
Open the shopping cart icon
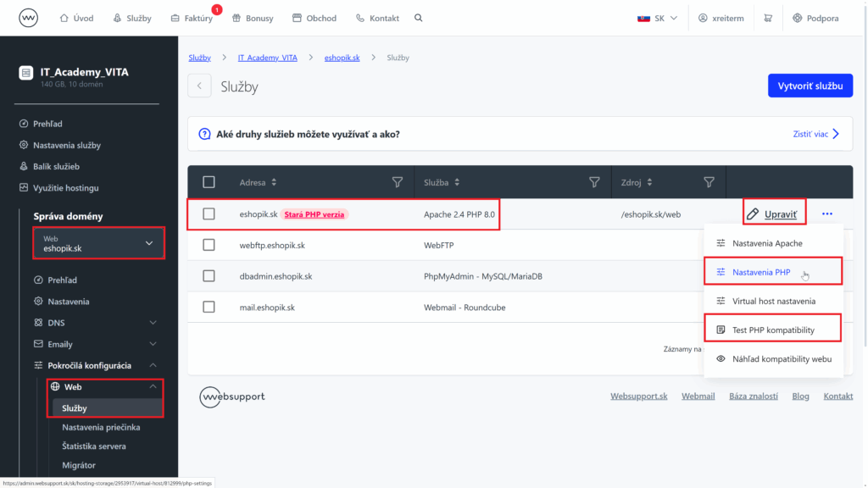768,17
